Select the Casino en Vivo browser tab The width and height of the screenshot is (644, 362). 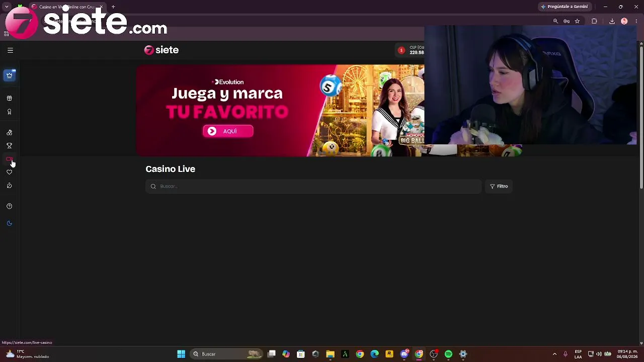coord(67,7)
